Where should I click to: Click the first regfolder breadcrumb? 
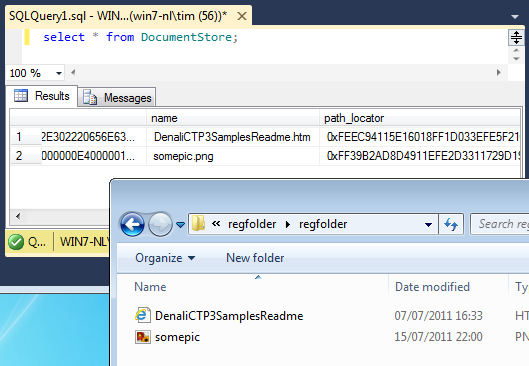pyautogui.click(x=252, y=224)
